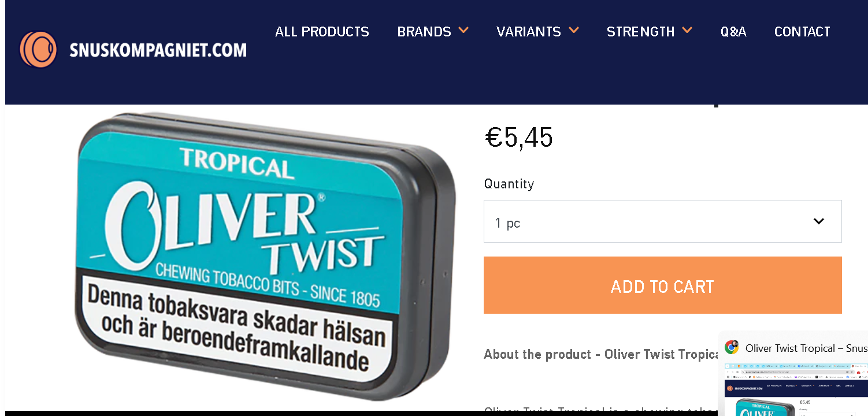Click the Oliver Twist Tropical tin image
This screenshot has height=416, width=868.
[265, 256]
